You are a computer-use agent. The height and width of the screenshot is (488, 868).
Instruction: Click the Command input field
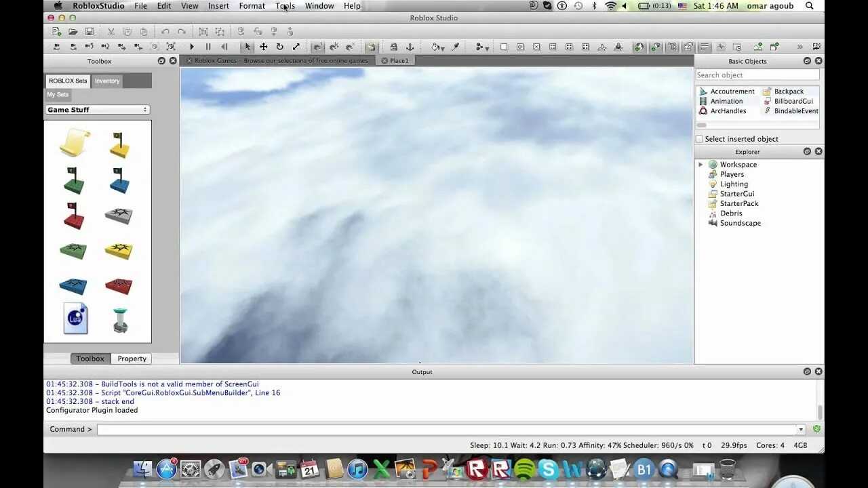447,429
